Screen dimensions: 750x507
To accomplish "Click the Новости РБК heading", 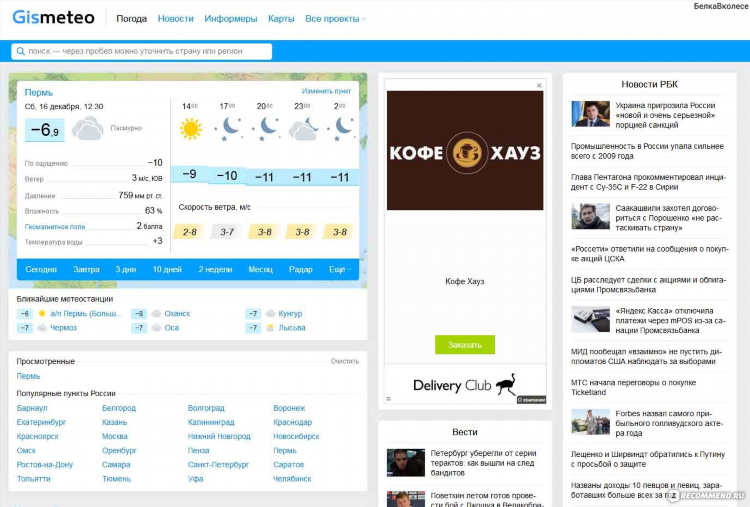I will tap(649, 84).
